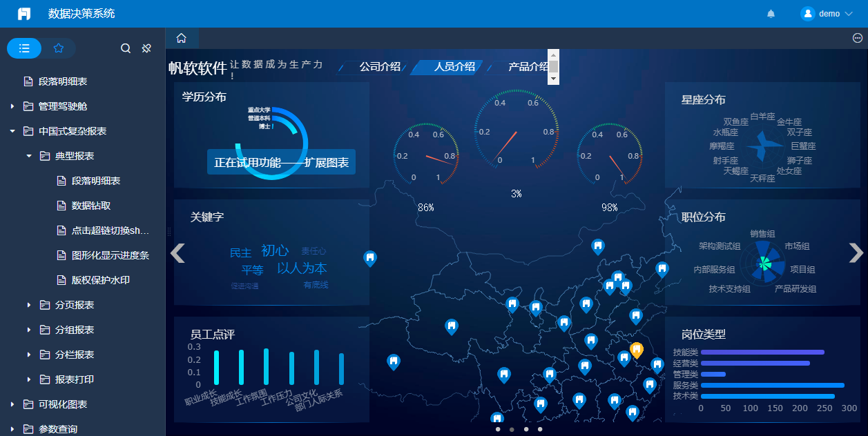Click the 服务类 bar in 岗位类型
This screenshot has height=436, width=868.
click(x=773, y=385)
